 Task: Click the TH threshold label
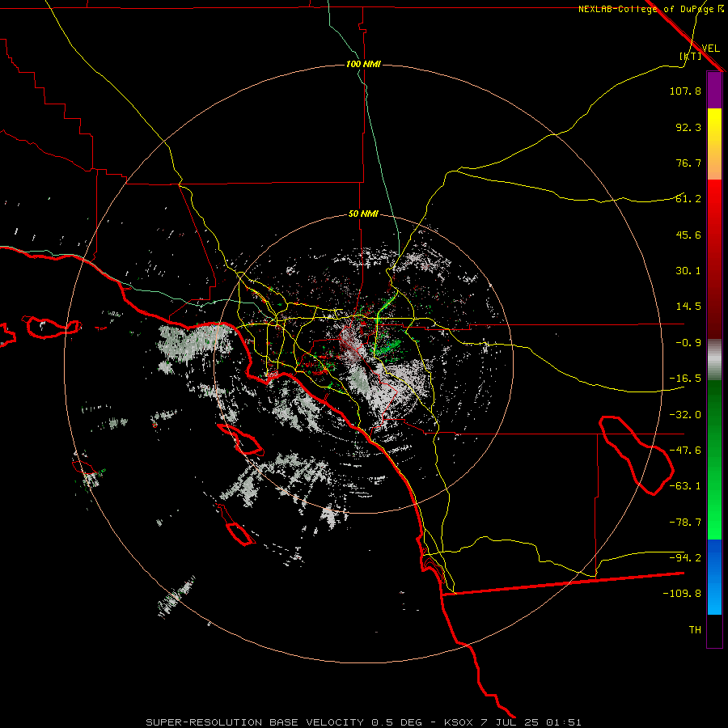click(x=695, y=630)
